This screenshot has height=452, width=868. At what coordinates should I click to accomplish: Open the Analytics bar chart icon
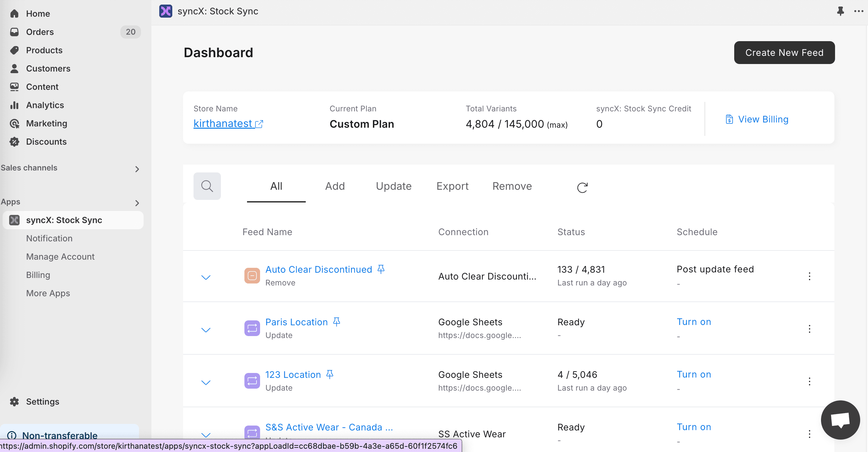click(x=14, y=105)
